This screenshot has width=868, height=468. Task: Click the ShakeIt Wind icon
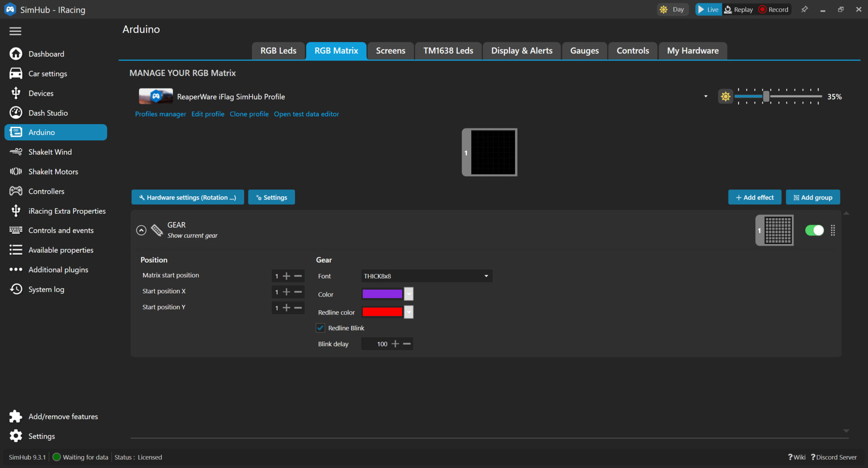tap(16, 152)
